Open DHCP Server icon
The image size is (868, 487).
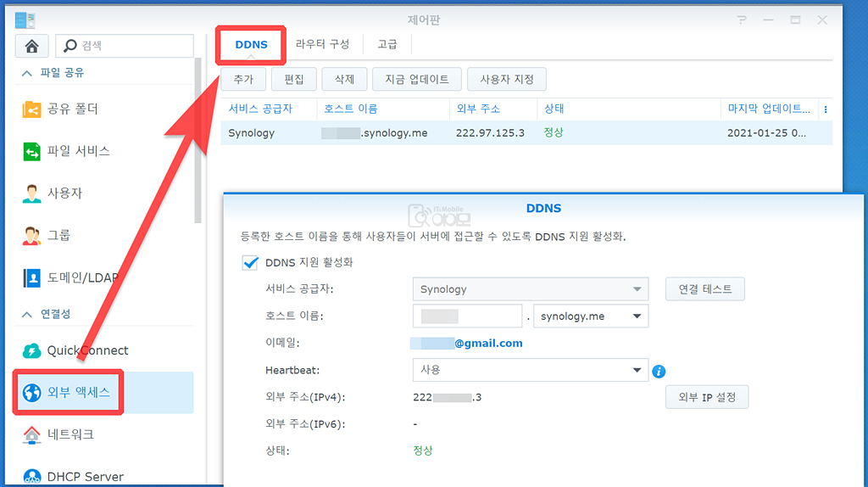pyautogui.click(x=31, y=477)
